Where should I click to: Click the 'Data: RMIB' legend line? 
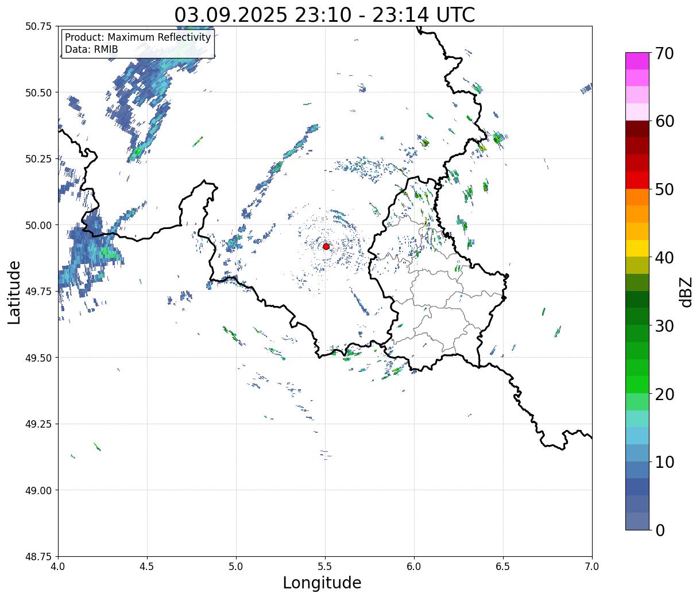(91, 49)
